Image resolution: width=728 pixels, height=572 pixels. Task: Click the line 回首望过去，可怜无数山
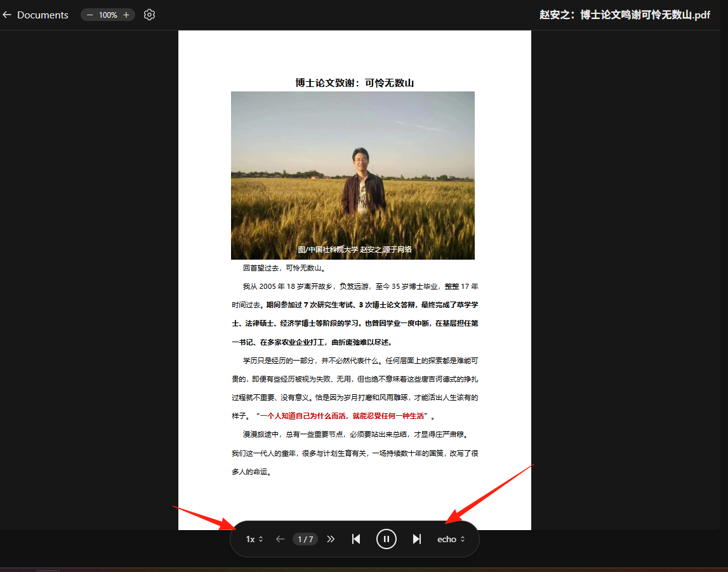click(284, 268)
